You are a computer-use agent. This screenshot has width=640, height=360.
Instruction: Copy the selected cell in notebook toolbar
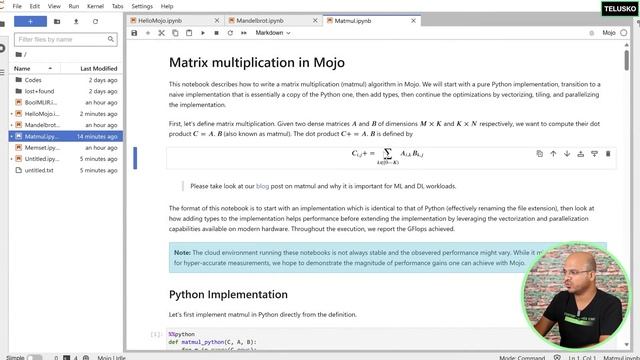[175, 33]
